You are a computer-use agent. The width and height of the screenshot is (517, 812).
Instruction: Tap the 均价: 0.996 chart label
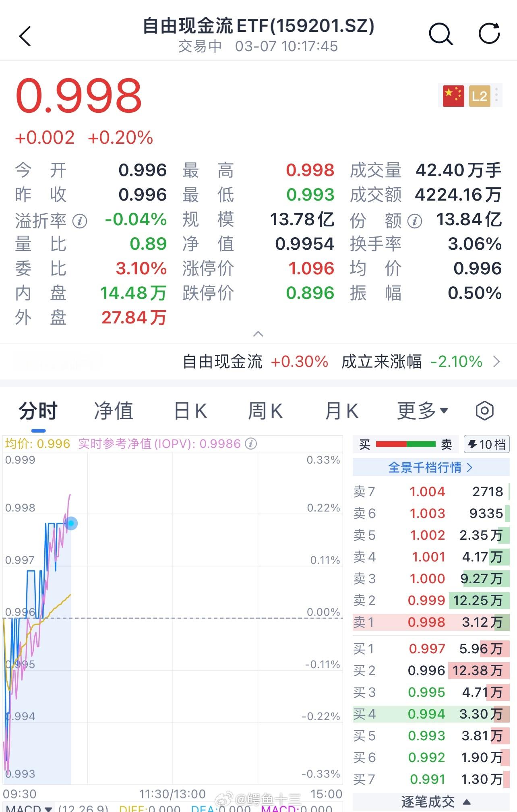click(x=37, y=444)
